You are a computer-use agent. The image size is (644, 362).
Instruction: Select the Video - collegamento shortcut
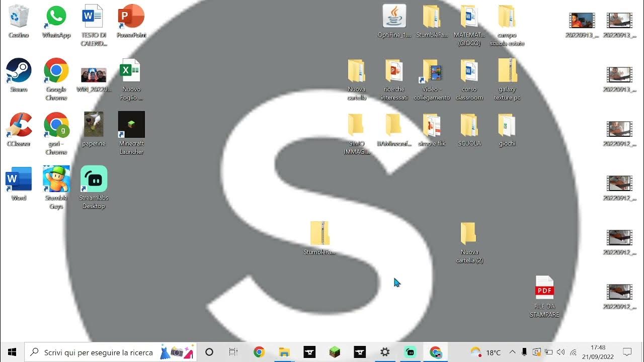click(x=432, y=80)
